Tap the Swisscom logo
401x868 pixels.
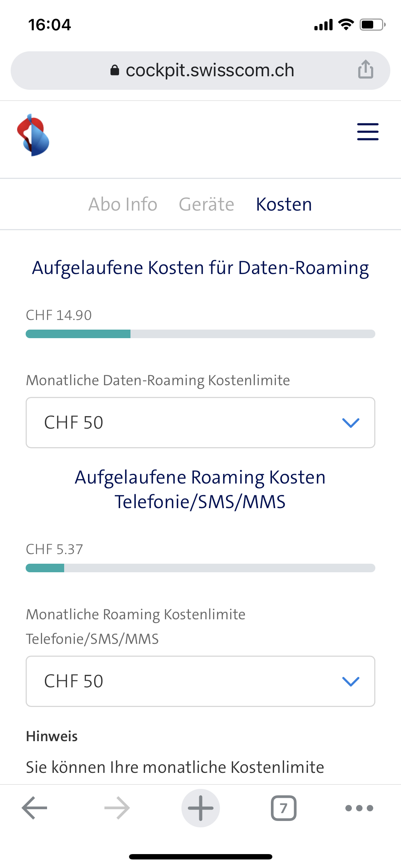(x=33, y=135)
